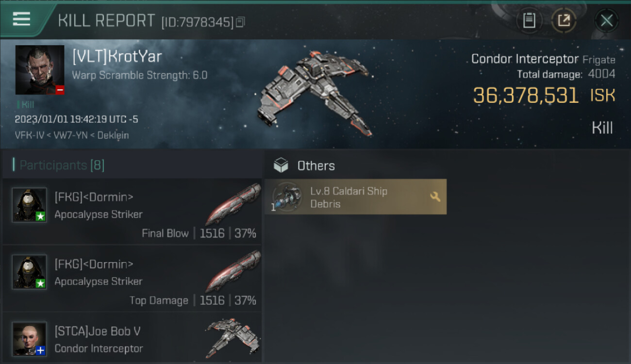Image resolution: width=631 pixels, height=364 pixels.
Task: Select the [VLT]KrotYar pilot name
Action: coord(117,56)
